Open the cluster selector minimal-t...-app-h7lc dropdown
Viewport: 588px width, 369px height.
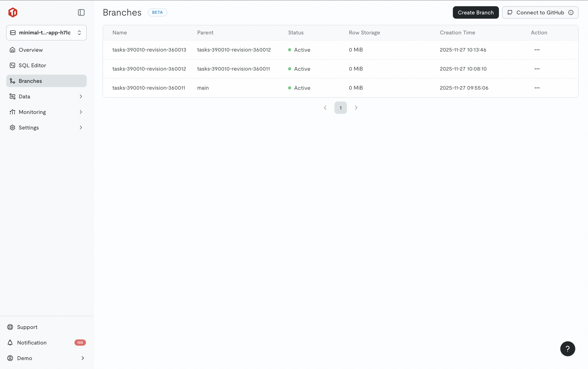click(x=46, y=33)
